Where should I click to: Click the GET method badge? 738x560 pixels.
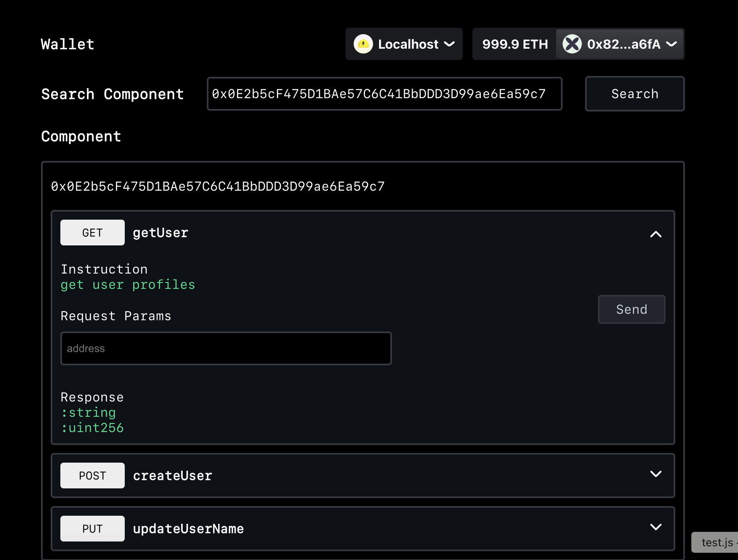point(93,233)
